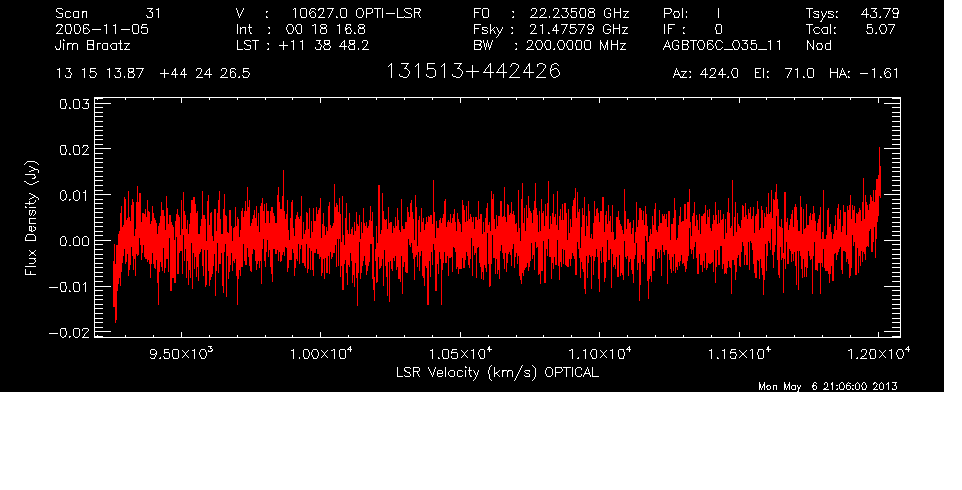This screenshot has height=490, width=962.
Task: Click the velocity value 10627.0 OPTI-LSR
Action: tap(356, 13)
